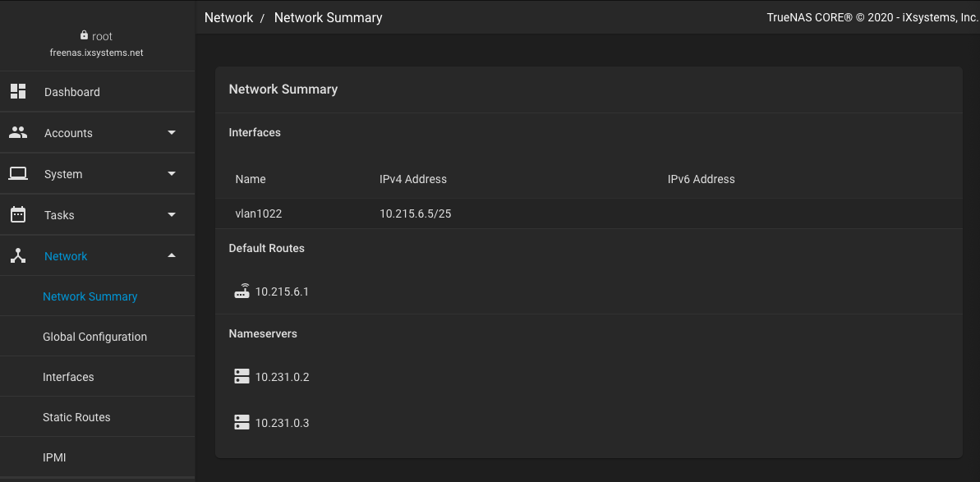
Task: Click the server icon beside 10.231.0.2
Action: pos(242,377)
